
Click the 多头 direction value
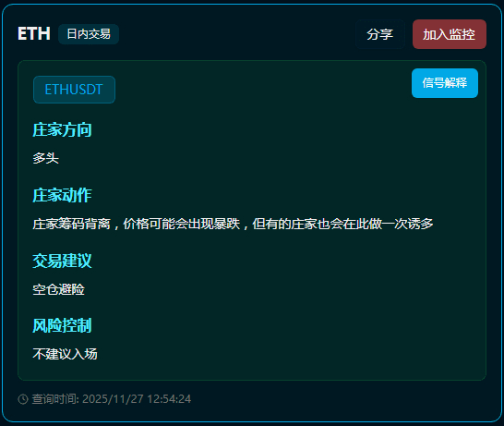coord(45,158)
